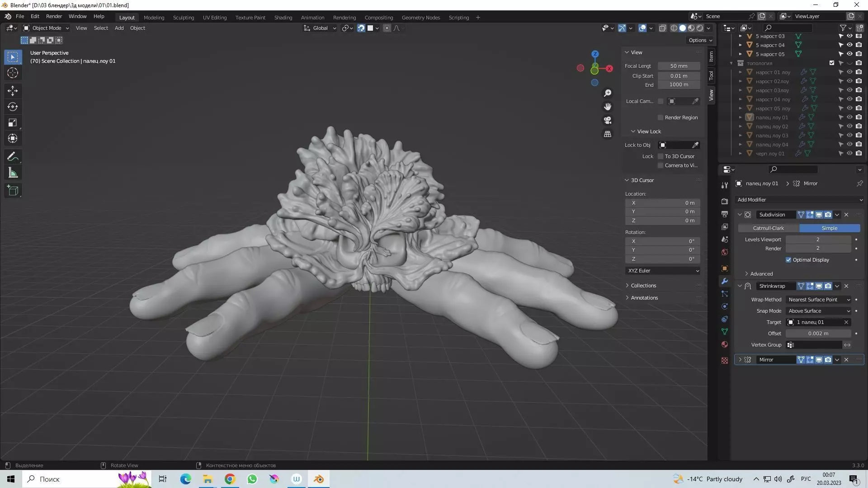Open the Item sidebar tab
Viewport: 868px width, 488px height.
tap(711, 56)
